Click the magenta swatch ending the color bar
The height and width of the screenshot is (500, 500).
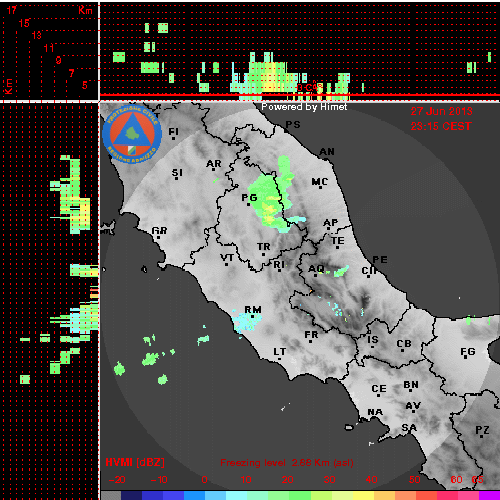click(489, 495)
